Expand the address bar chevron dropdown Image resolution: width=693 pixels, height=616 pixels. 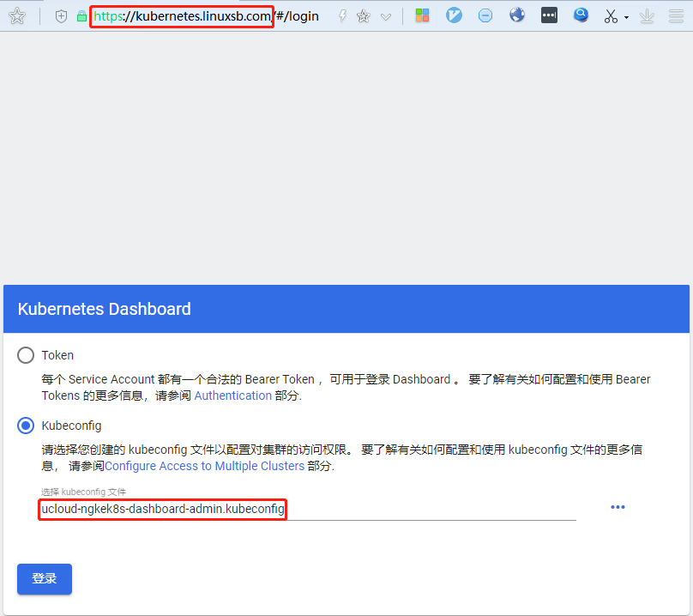click(x=386, y=16)
